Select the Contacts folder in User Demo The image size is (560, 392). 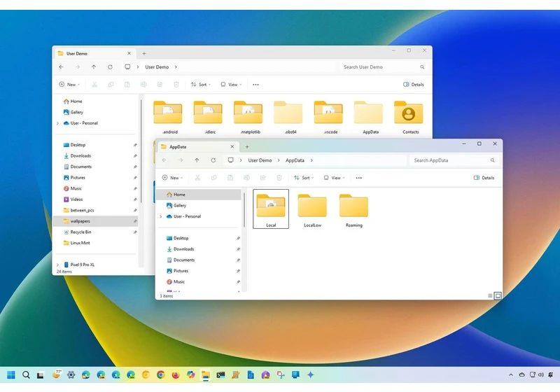[x=409, y=118]
